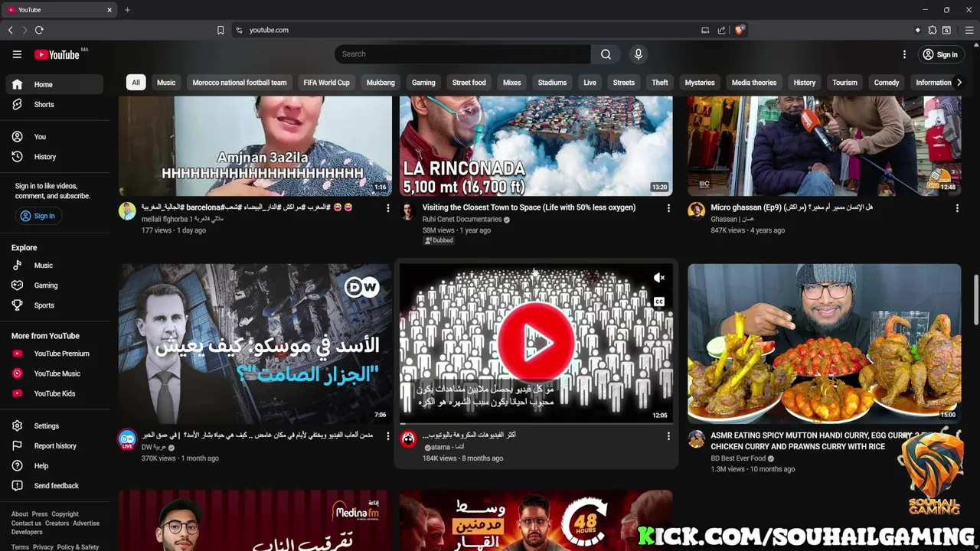Open Music under Explore
The width and height of the screenshot is (980, 551).
54,265
